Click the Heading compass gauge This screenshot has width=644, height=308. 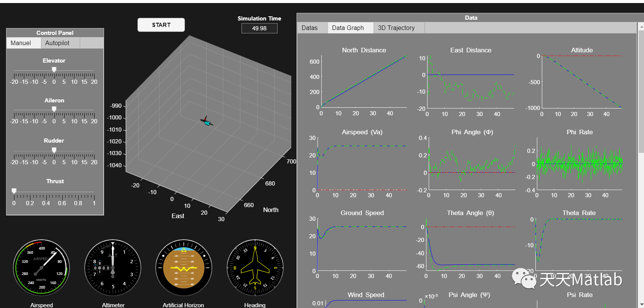tap(255, 268)
